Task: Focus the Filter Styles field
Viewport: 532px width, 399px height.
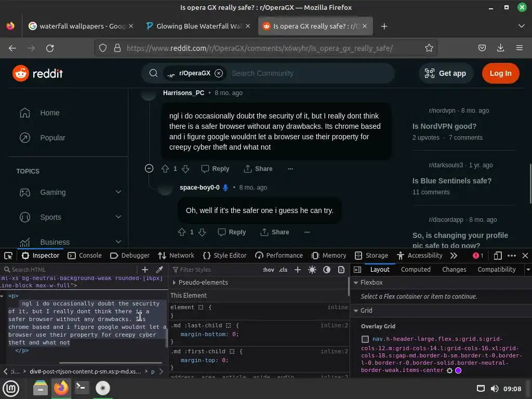Action: (216, 270)
